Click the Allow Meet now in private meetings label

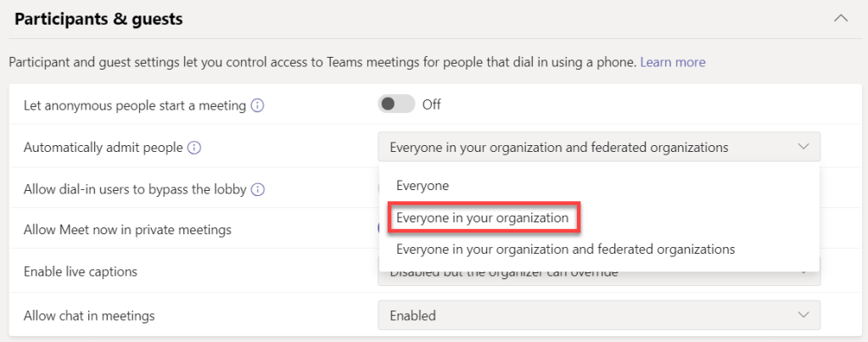(x=127, y=230)
